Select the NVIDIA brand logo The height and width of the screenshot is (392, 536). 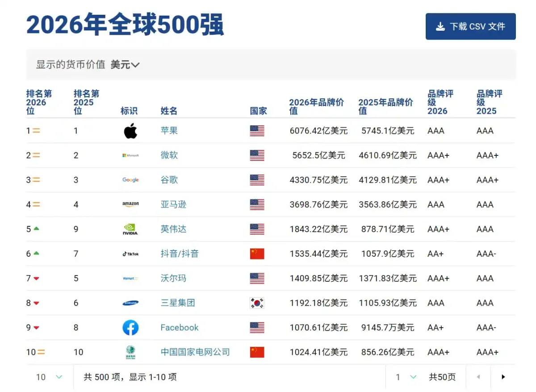pos(130,229)
